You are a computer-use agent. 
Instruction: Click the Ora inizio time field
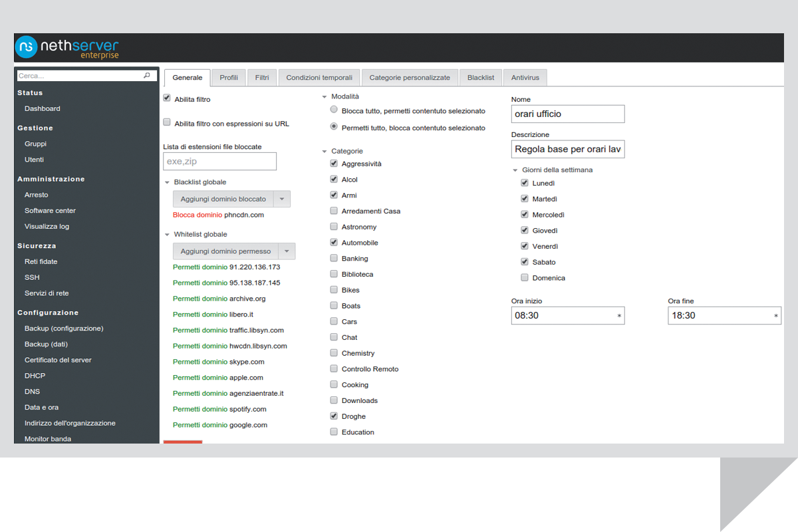[x=568, y=316]
